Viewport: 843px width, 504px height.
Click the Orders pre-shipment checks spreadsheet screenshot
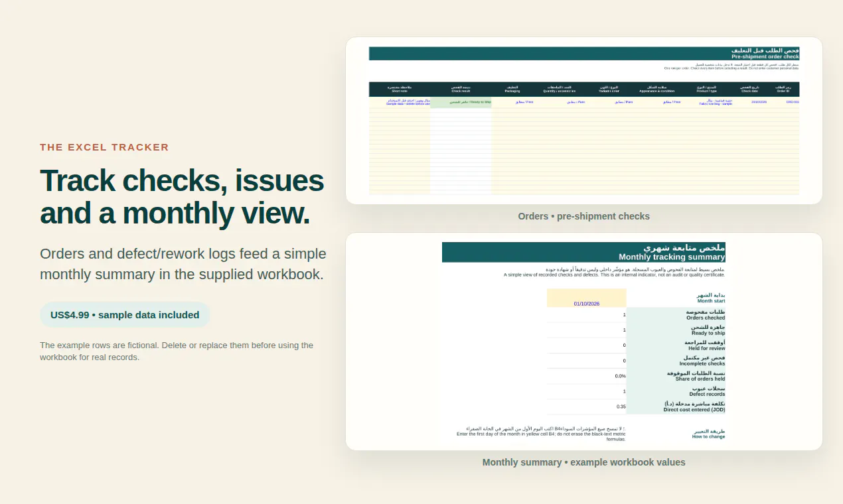click(584, 121)
